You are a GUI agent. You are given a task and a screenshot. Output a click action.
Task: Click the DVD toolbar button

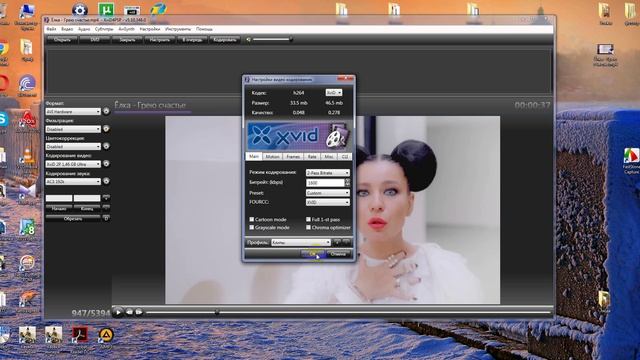[95, 40]
